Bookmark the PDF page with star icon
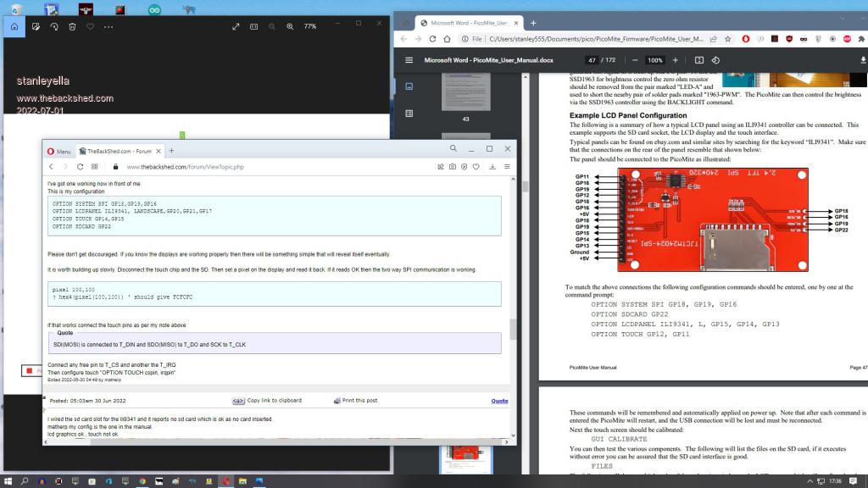 728,39
